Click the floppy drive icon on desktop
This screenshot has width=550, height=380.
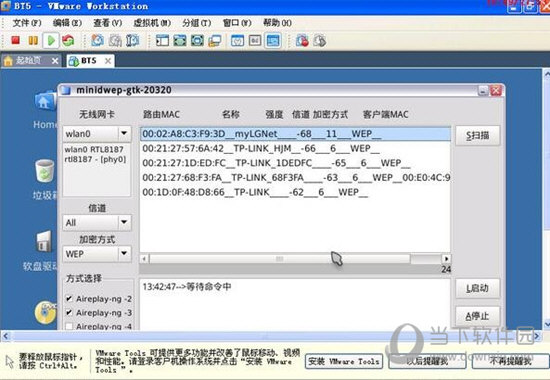[x=45, y=241]
